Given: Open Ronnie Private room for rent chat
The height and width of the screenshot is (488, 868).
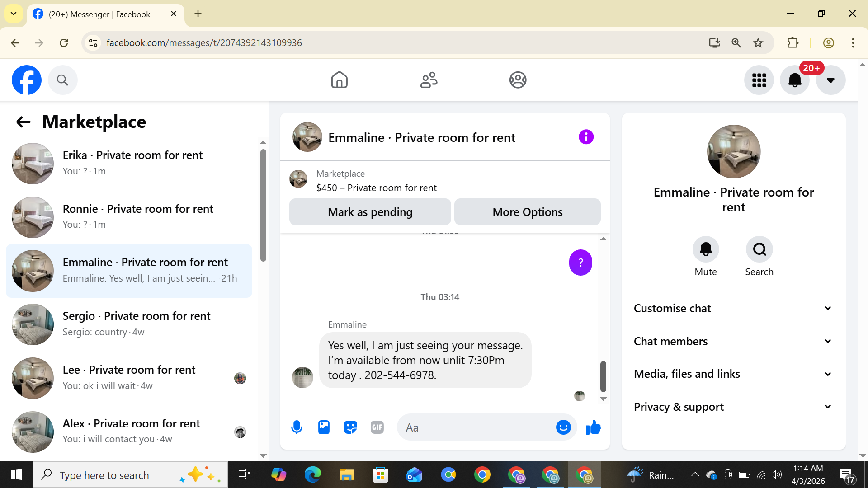Looking at the screenshot, I should [x=129, y=217].
